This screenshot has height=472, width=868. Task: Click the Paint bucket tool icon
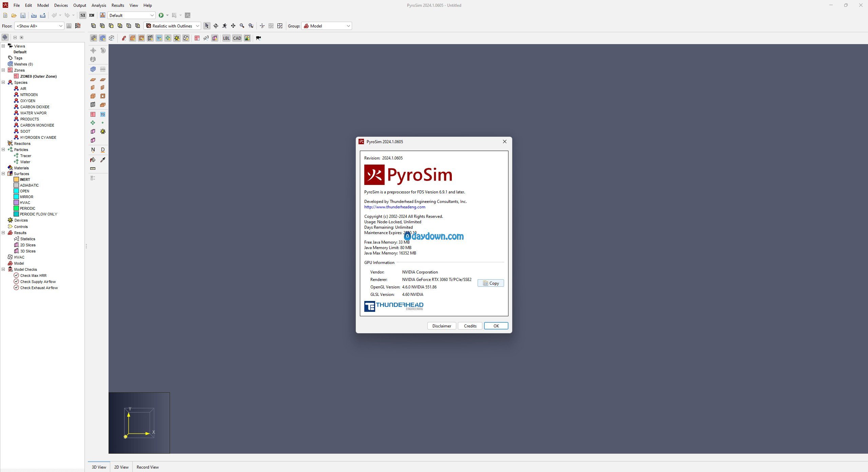(93, 160)
